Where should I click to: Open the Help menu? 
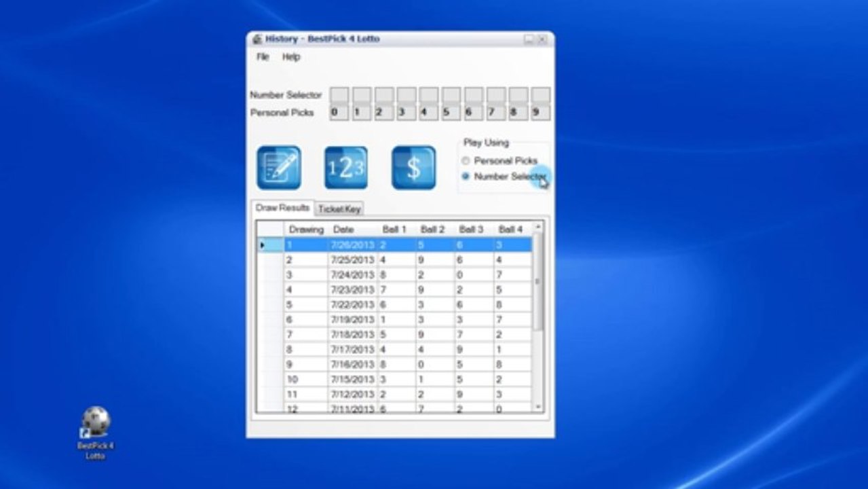291,57
